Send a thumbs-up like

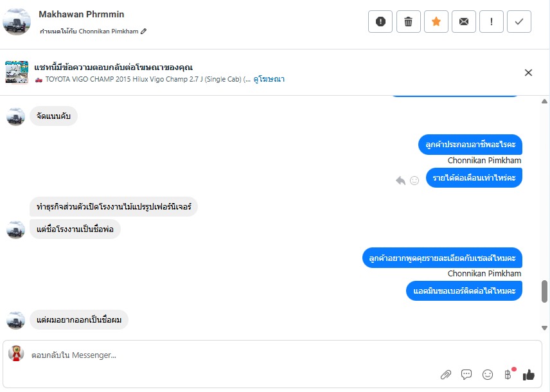click(x=529, y=375)
